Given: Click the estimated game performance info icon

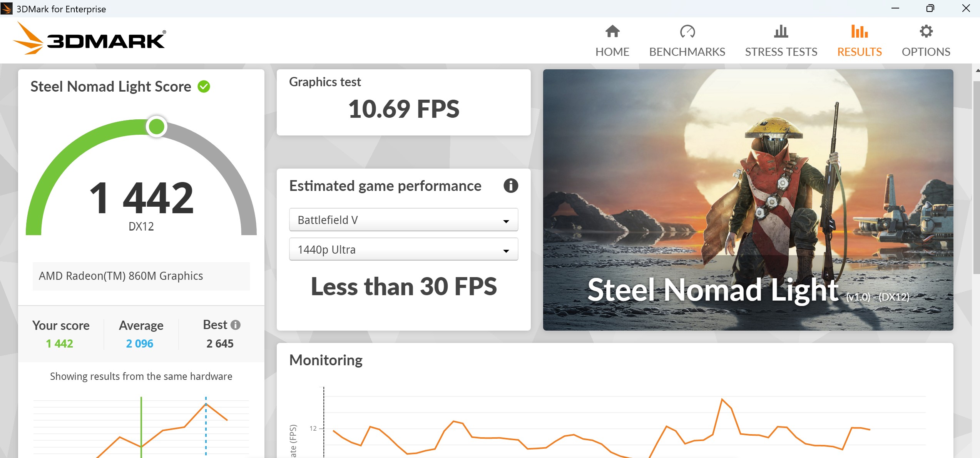Looking at the screenshot, I should pyautogui.click(x=510, y=186).
